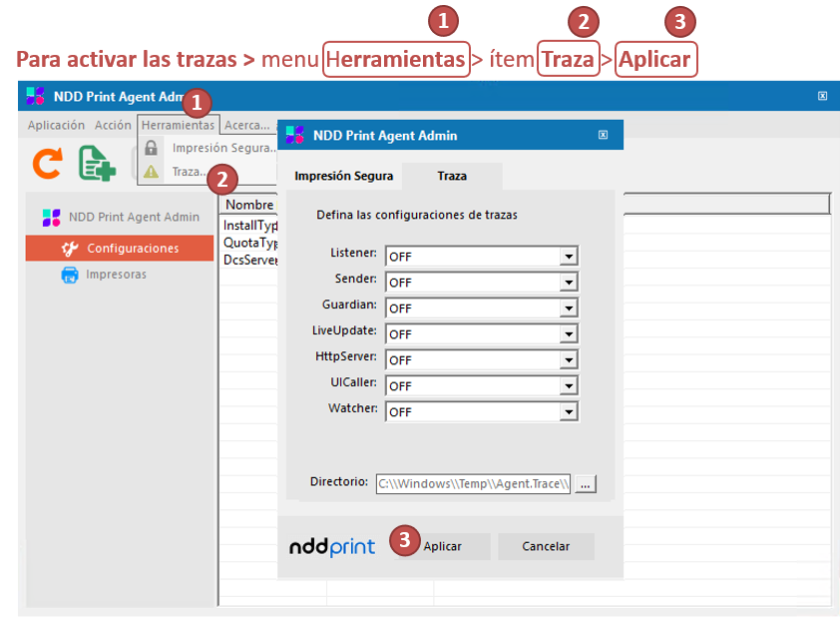
Task: Open the Herramientas menu
Action: [178, 126]
